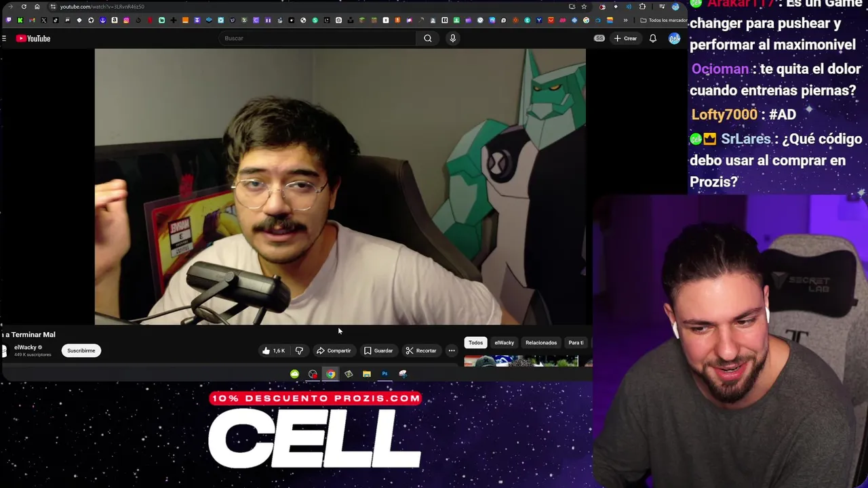Click the search magnifier button

[428, 39]
